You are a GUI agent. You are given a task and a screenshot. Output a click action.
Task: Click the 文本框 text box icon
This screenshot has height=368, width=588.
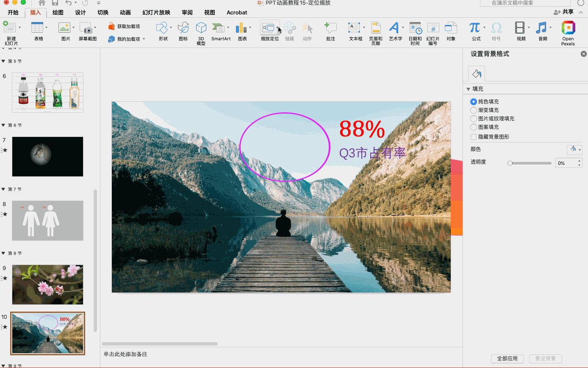point(354,28)
